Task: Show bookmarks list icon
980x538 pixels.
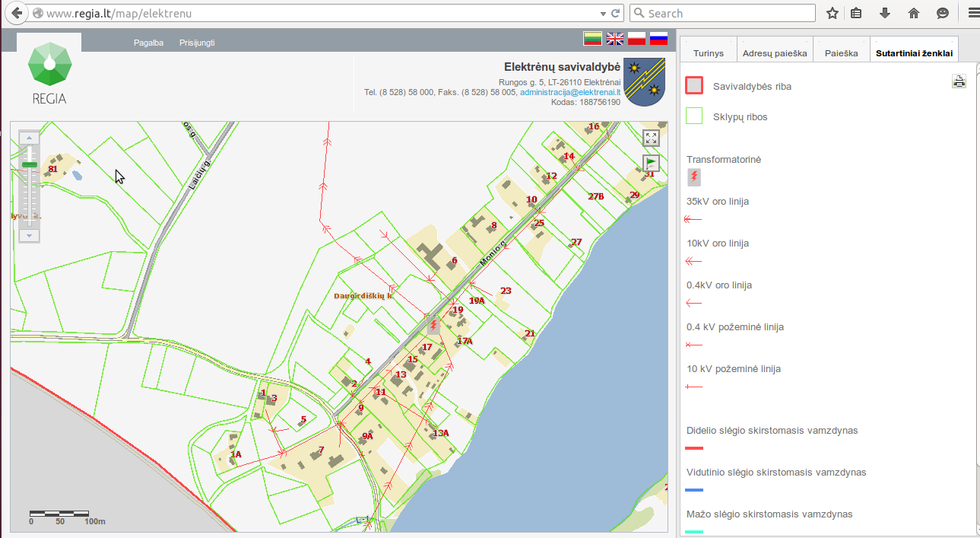Action: [856, 13]
